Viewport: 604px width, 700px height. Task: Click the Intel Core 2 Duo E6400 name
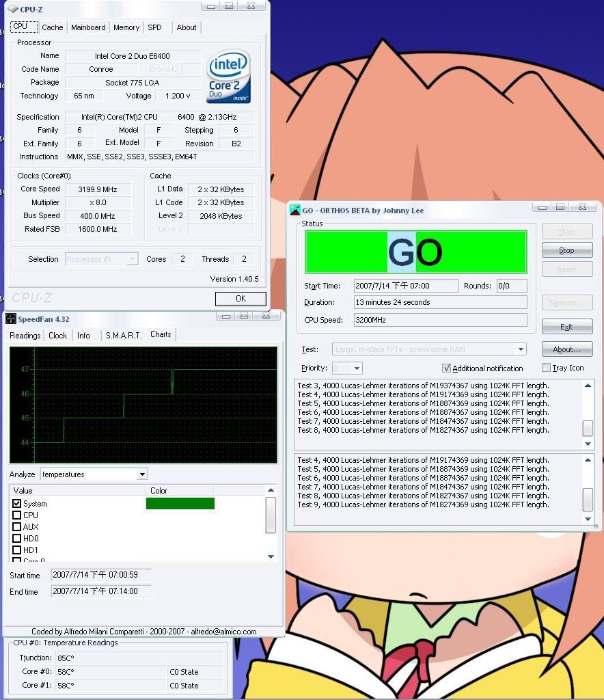coord(133,56)
